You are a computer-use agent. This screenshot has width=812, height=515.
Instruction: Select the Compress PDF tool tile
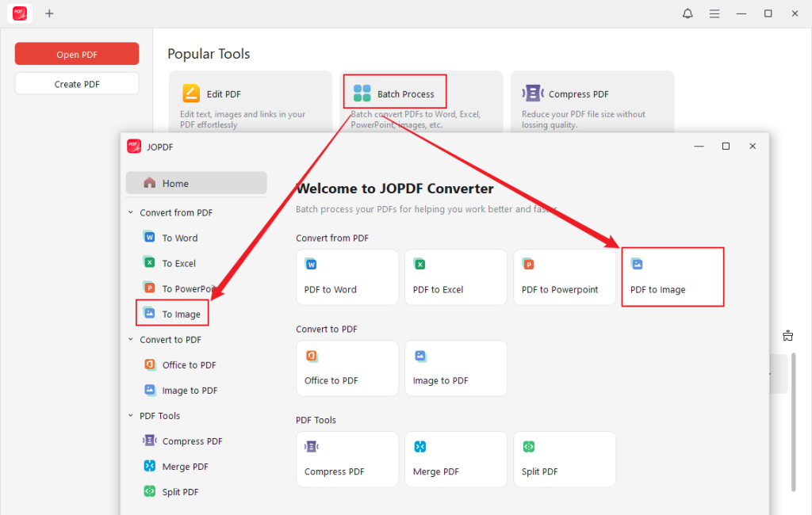point(347,459)
